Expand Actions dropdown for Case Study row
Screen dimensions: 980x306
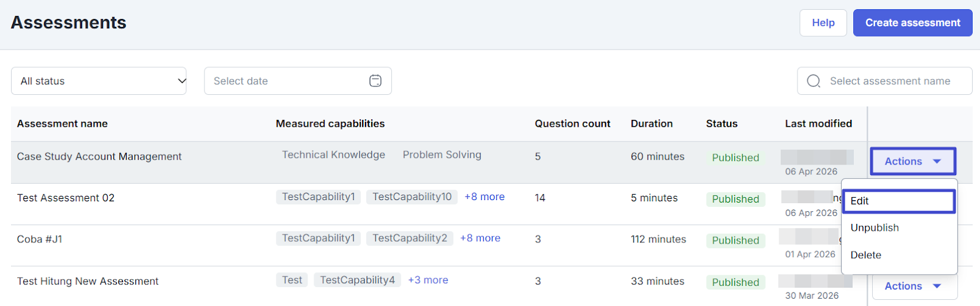pyautogui.click(x=913, y=162)
